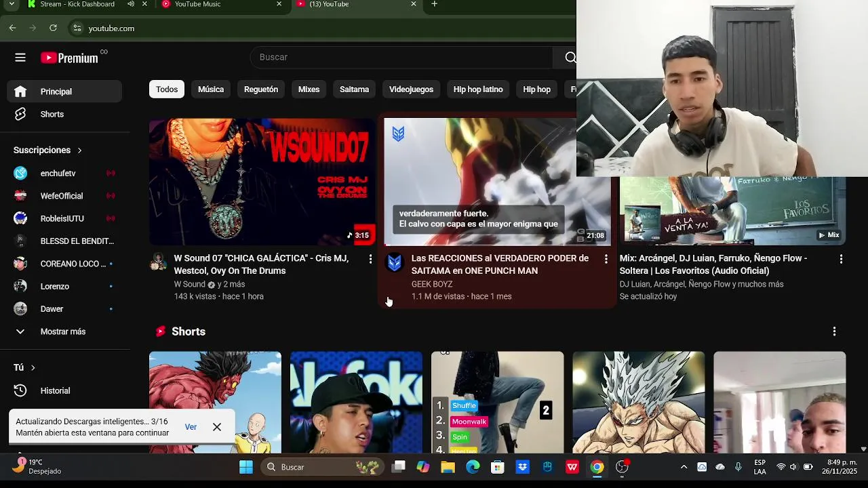Screen dimensions: 868x488
Task: Show hidden system tray icons
Action: (x=684, y=467)
